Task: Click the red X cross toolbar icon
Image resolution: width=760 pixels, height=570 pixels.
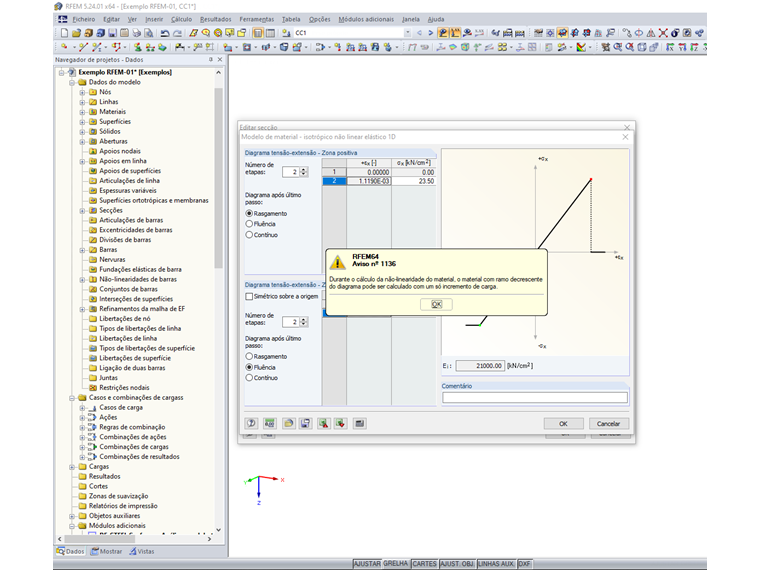Action: tap(663, 33)
